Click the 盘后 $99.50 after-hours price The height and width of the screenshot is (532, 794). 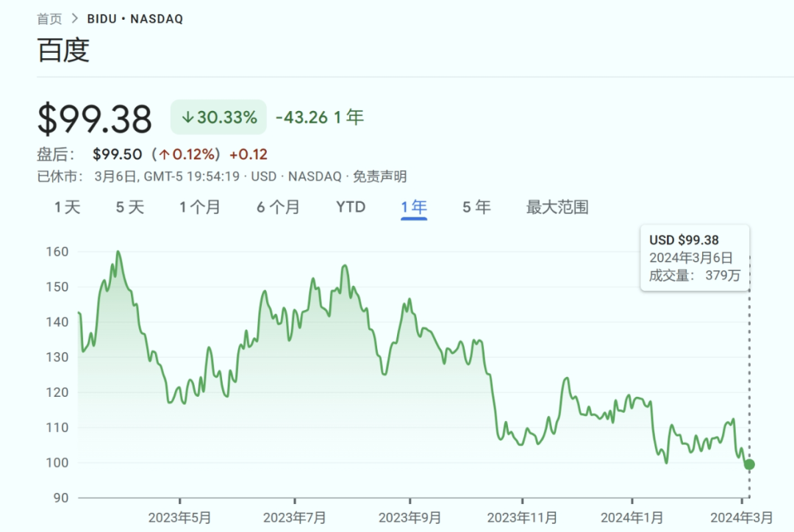117,154
